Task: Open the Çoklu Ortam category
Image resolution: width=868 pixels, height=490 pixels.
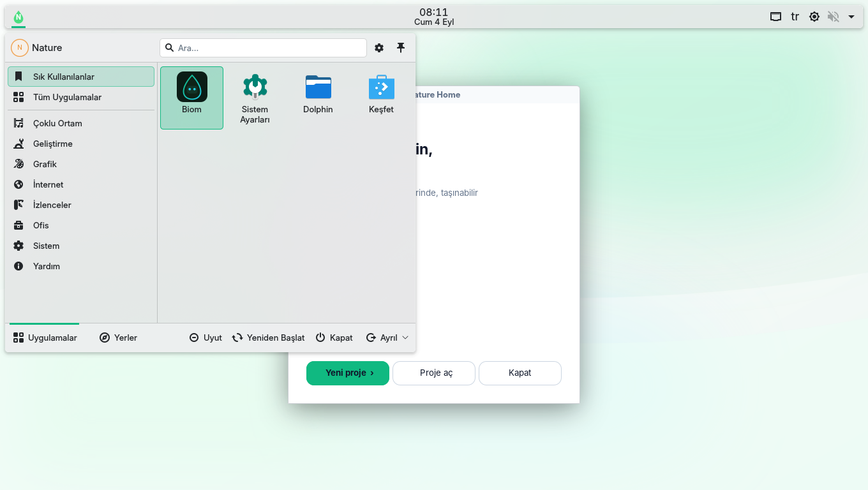Action: (81, 123)
